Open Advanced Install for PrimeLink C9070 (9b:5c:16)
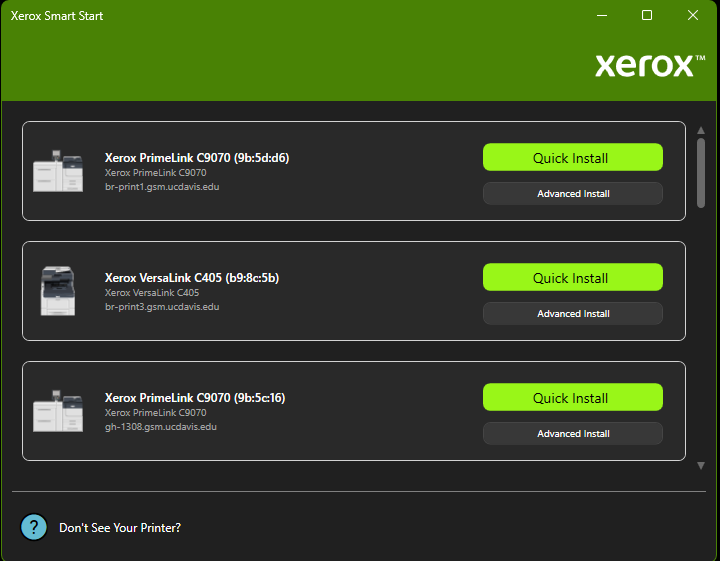This screenshot has height=561, width=720. click(572, 434)
